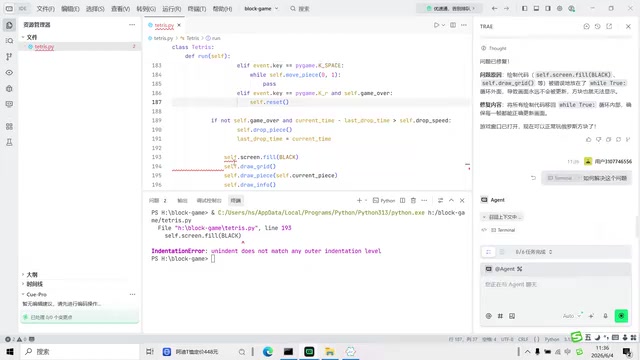Open the Explorer view in the activity bar
640x360 pixels.
click(x=9, y=25)
